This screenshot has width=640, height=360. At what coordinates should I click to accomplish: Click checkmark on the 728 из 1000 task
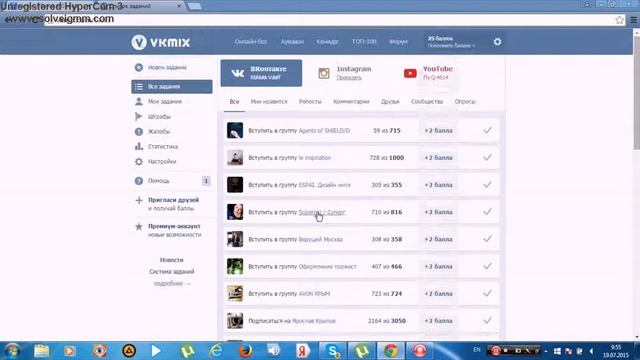tap(487, 157)
